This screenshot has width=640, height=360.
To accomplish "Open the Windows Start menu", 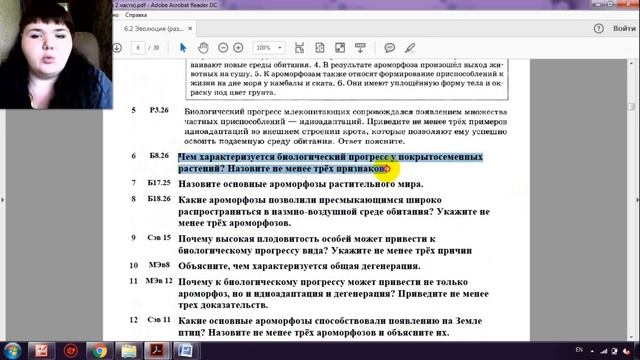I will pyautogui.click(x=12, y=351).
